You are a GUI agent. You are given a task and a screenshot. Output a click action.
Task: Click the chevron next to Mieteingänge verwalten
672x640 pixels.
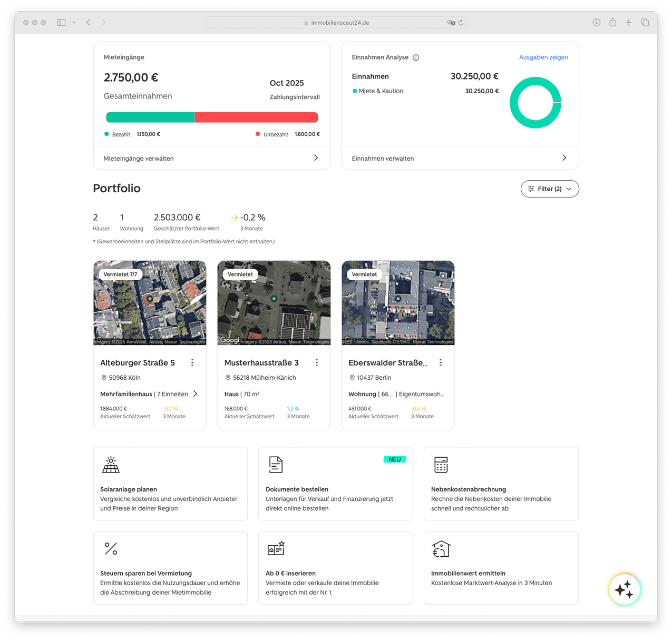[x=316, y=158]
